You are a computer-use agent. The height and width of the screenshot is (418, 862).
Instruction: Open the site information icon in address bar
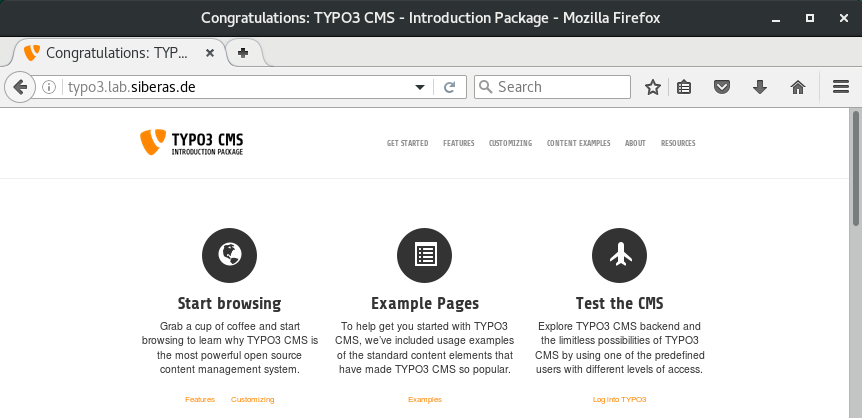coord(49,87)
